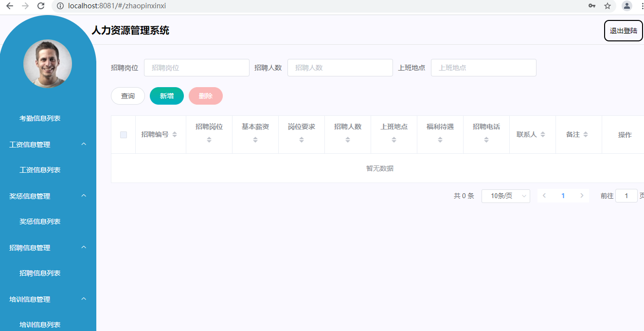Open 招聘信息列表 in the sidebar

[40, 273]
